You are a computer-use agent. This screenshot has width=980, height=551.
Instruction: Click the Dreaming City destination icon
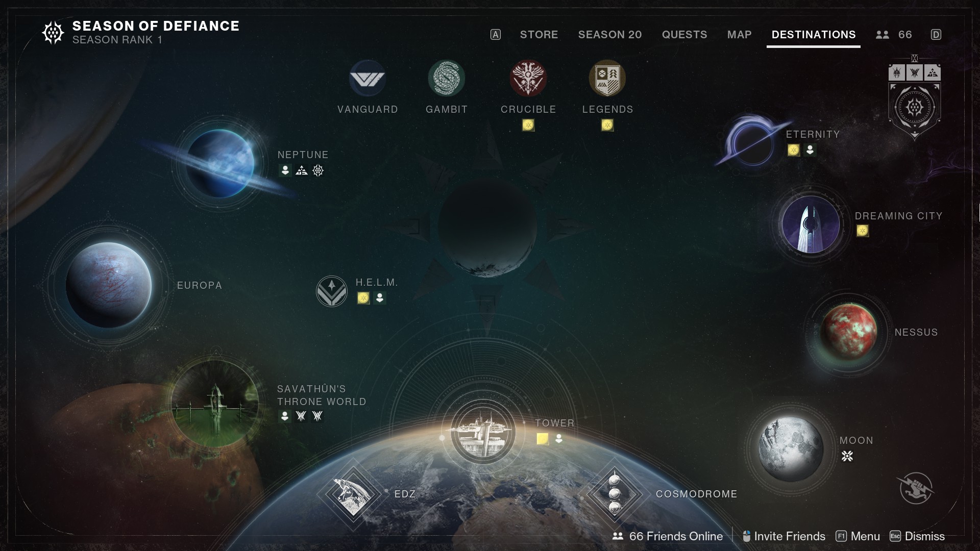(813, 222)
